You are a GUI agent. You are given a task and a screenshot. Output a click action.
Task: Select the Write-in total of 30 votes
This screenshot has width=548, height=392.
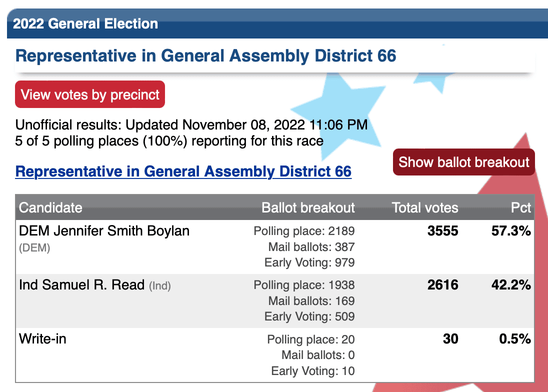450,339
